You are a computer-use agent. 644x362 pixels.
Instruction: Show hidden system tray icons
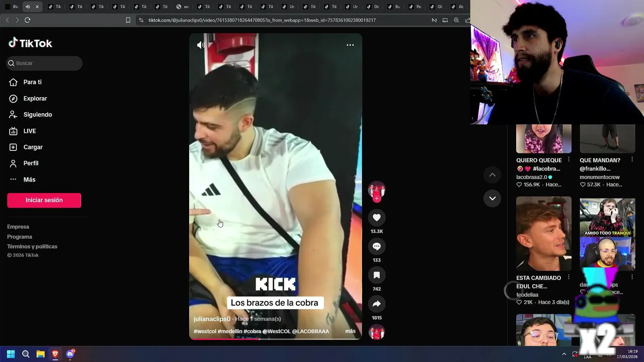[564, 354]
